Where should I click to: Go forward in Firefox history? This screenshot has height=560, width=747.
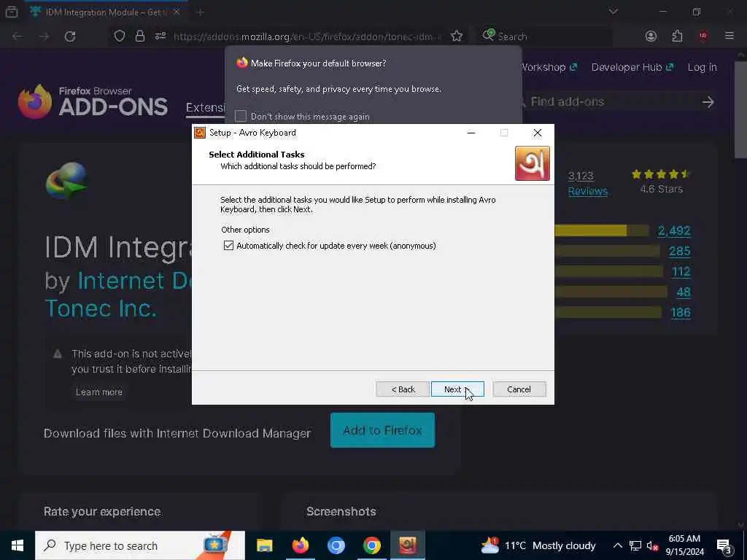pyautogui.click(x=44, y=36)
